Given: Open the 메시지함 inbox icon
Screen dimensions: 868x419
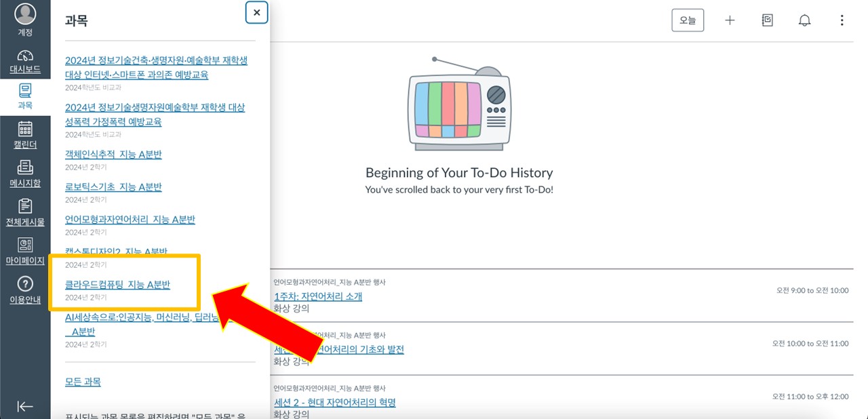Looking at the screenshot, I should pyautogui.click(x=25, y=173).
